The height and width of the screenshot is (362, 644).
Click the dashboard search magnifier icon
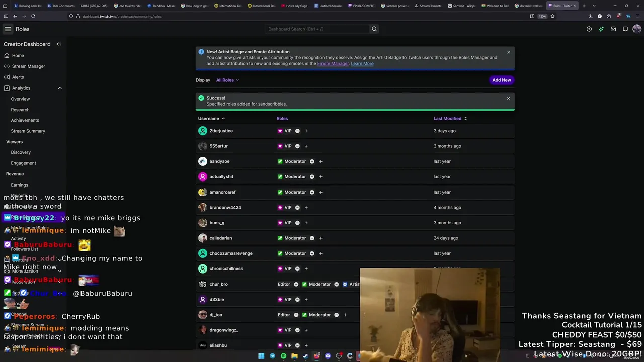(x=374, y=29)
